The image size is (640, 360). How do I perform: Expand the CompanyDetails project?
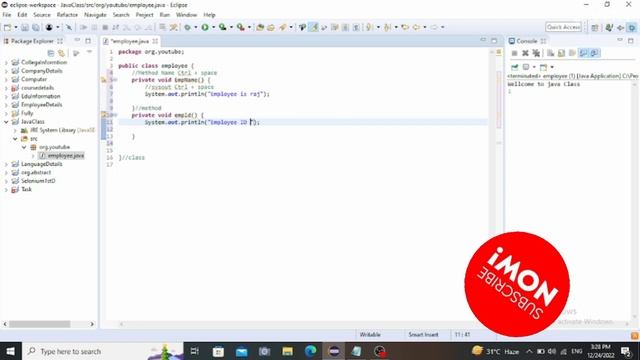click(6, 71)
